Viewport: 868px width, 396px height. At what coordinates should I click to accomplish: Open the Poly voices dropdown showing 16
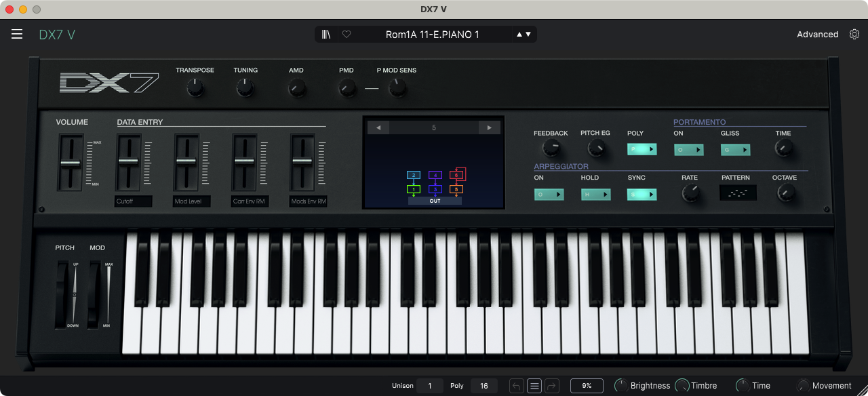click(x=484, y=386)
